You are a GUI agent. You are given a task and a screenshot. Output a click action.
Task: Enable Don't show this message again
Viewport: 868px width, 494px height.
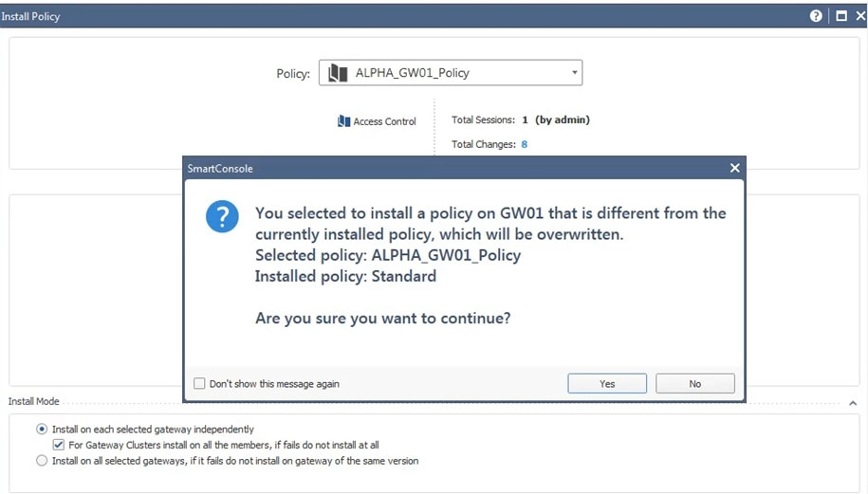[199, 383]
